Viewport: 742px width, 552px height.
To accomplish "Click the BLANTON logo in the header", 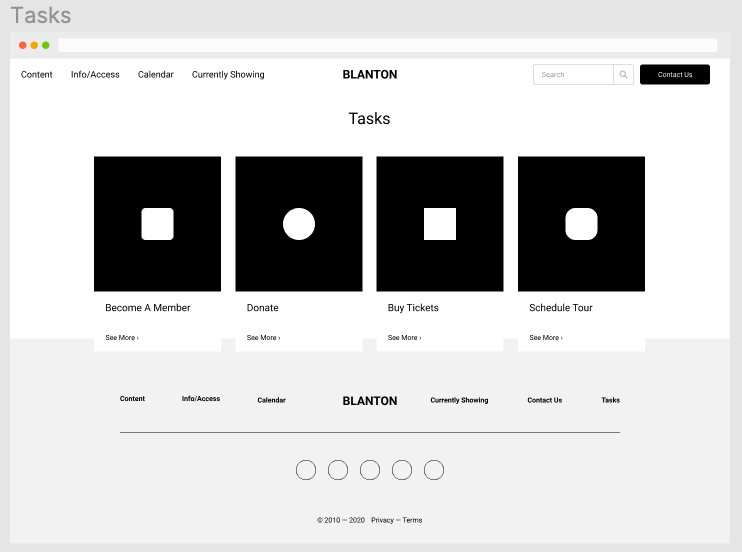I will [x=370, y=74].
